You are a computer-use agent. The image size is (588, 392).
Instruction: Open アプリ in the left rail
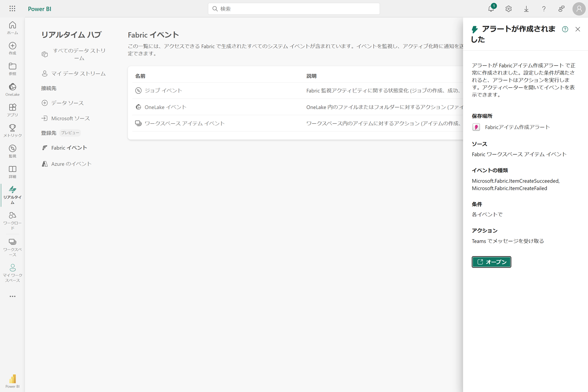coord(13,110)
